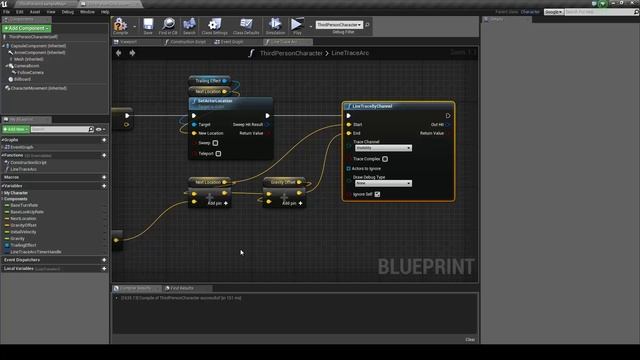Navigate forward with the right arrow
Image resolution: width=640 pixels, height=360 pixels.
[x=132, y=53]
